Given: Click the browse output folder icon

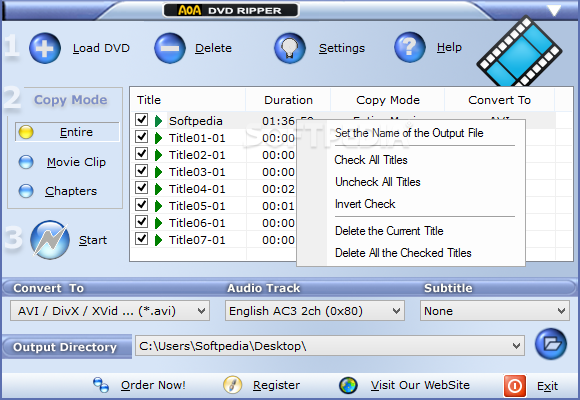Looking at the screenshot, I should coord(551,344).
